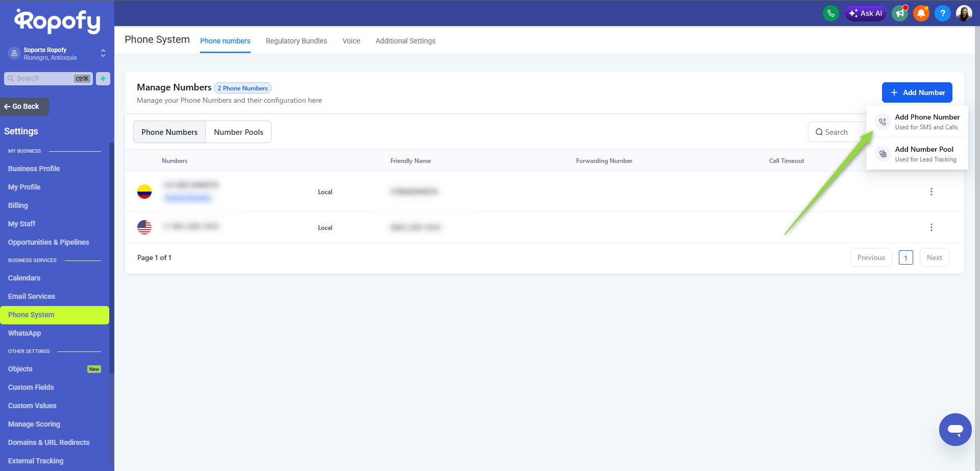Open the megaphone announcements icon

tap(900, 13)
